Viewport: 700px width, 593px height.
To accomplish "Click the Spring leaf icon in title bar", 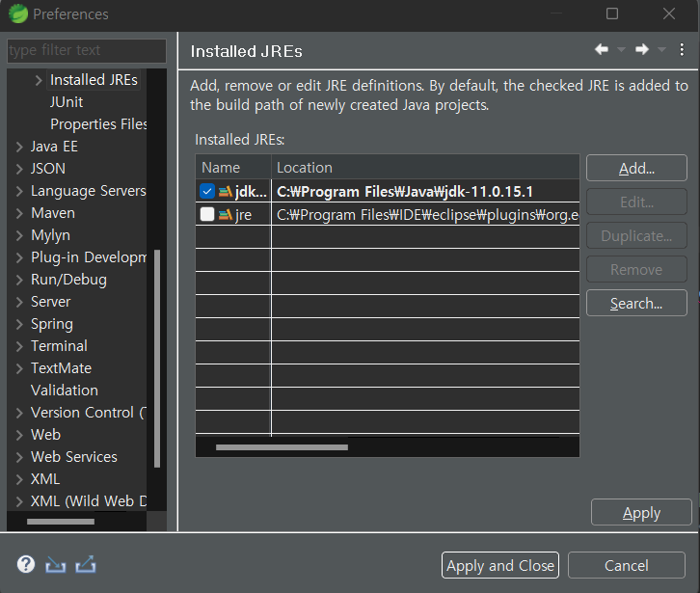I will pyautogui.click(x=18, y=13).
